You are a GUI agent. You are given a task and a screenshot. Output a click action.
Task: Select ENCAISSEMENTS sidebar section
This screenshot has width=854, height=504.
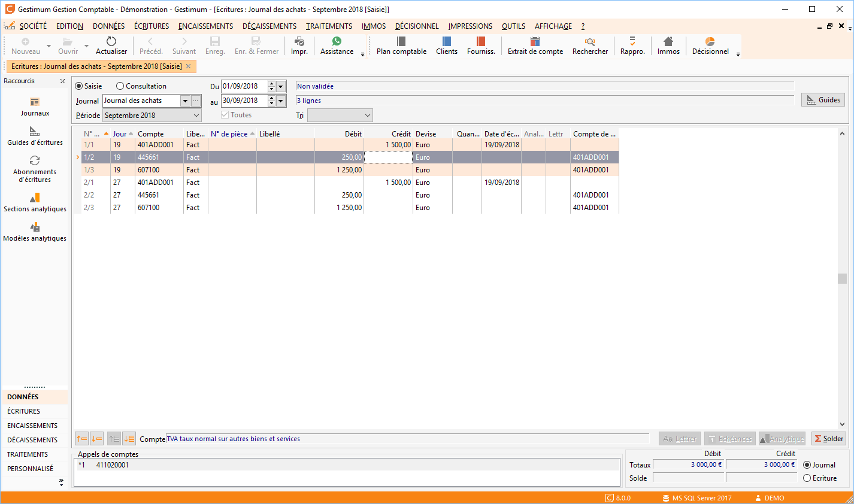click(x=34, y=426)
